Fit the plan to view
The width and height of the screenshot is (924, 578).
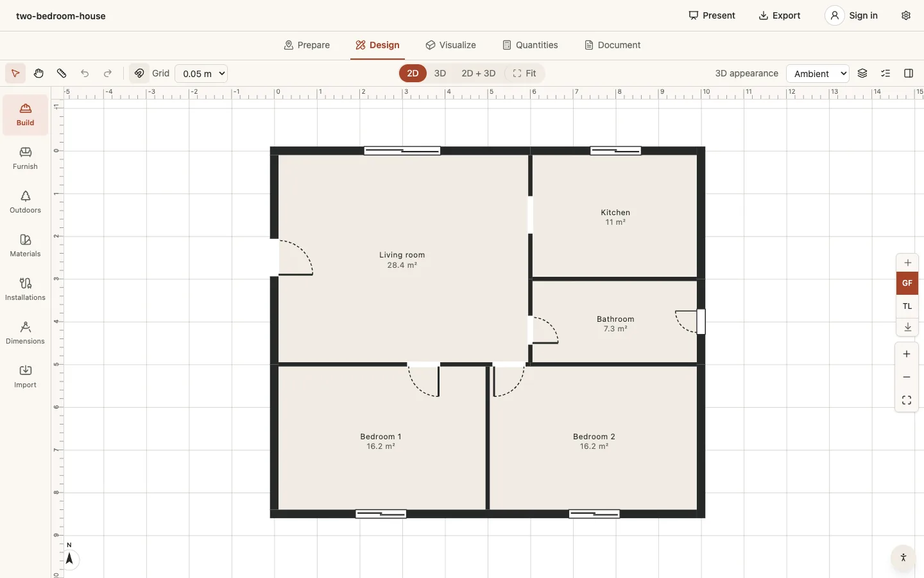524,73
